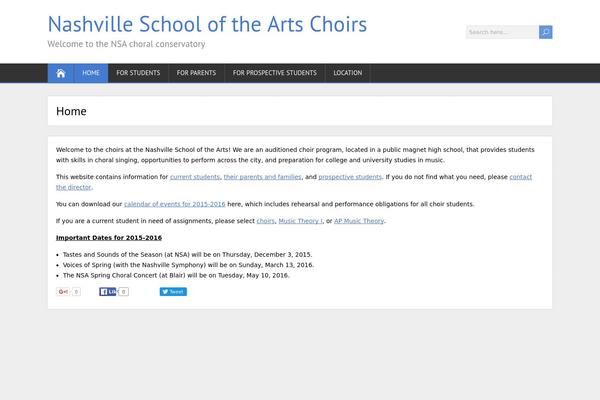600x400 pixels.
Task: Follow the 'their parents and families' link
Action: tap(262, 177)
